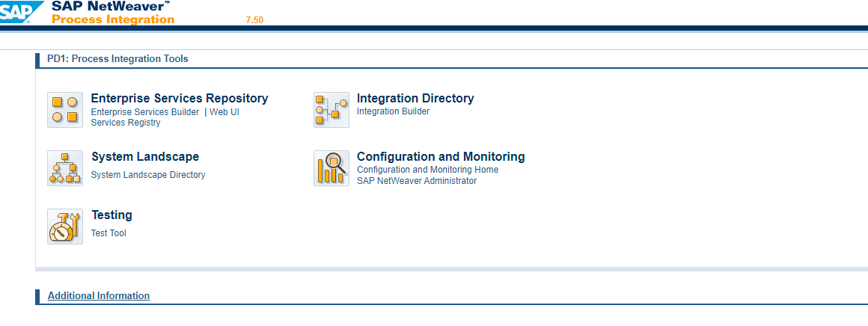Screen dimensions: 868x326
Task: Open the Enterprise Services Builder link
Action: pyautogui.click(x=145, y=112)
